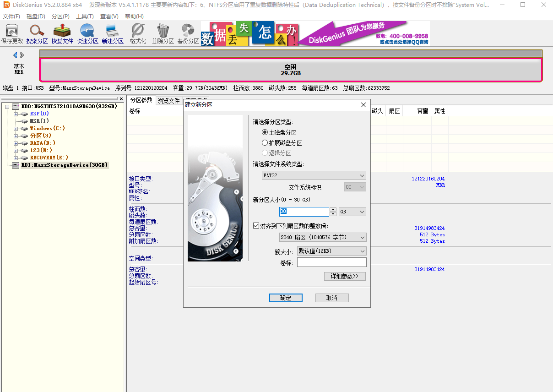553x392 pixels.
Task: Select the extended partition (扩展磁盘分区) radio button
Action: [265, 143]
